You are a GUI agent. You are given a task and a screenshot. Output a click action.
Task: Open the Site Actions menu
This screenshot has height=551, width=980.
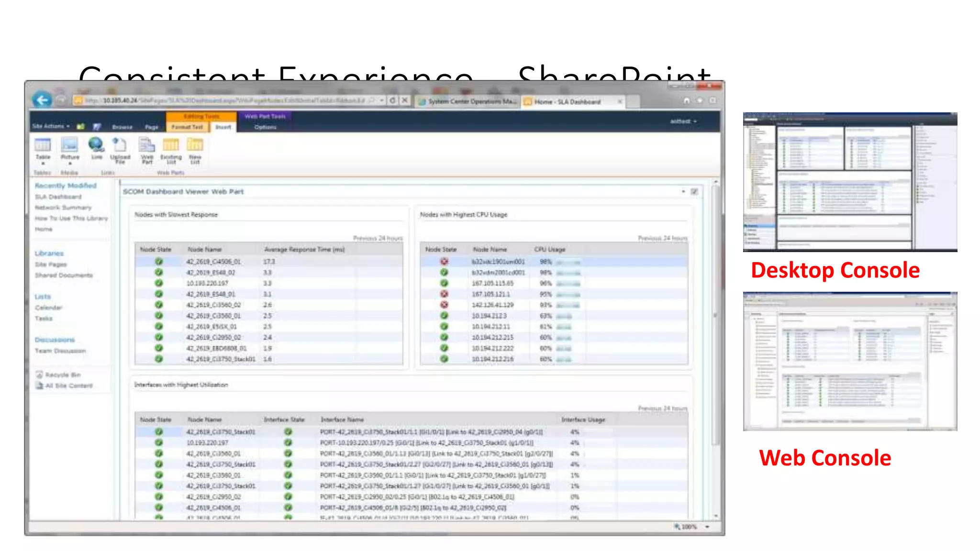51,126
